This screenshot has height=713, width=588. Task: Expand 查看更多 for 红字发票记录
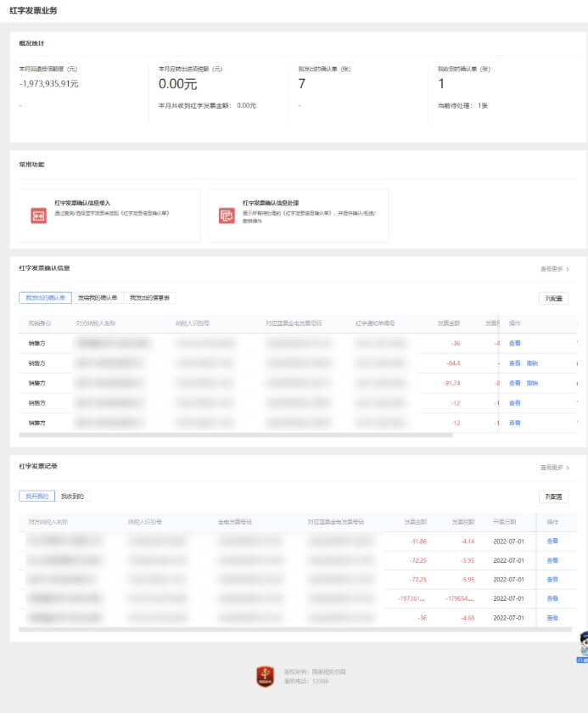pyautogui.click(x=554, y=468)
